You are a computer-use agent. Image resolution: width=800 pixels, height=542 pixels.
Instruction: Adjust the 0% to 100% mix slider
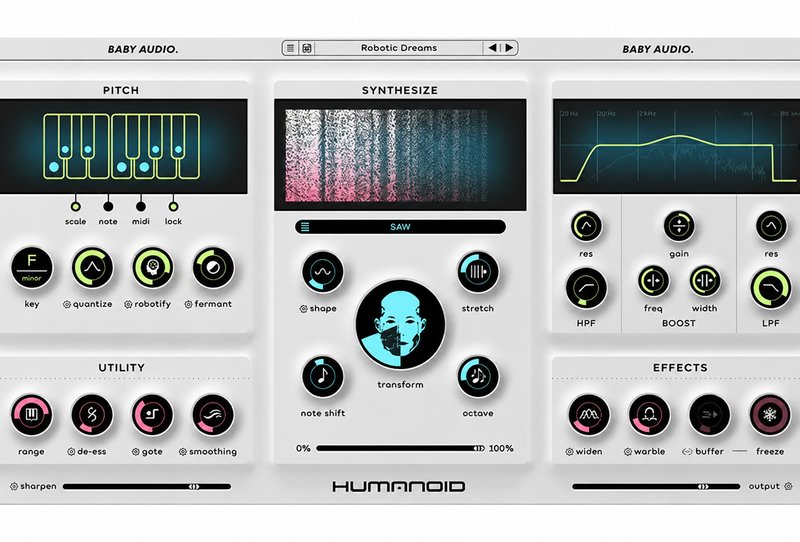(401, 449)
